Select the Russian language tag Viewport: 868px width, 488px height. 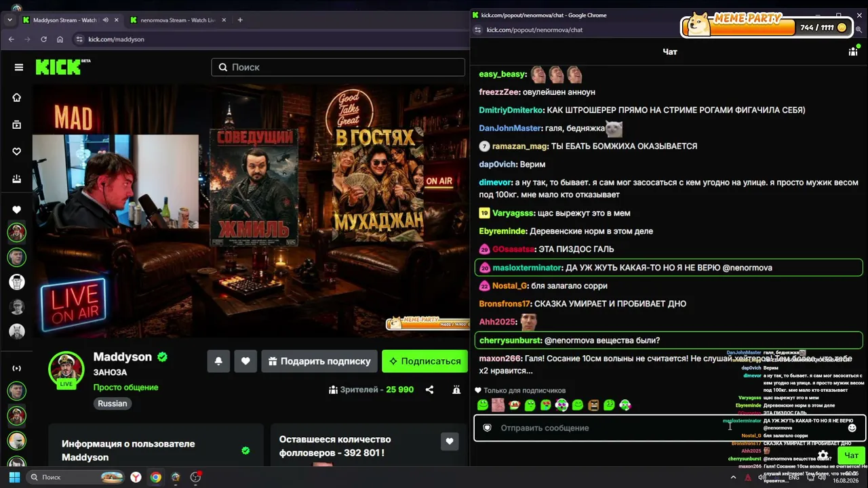coord(113,403)
